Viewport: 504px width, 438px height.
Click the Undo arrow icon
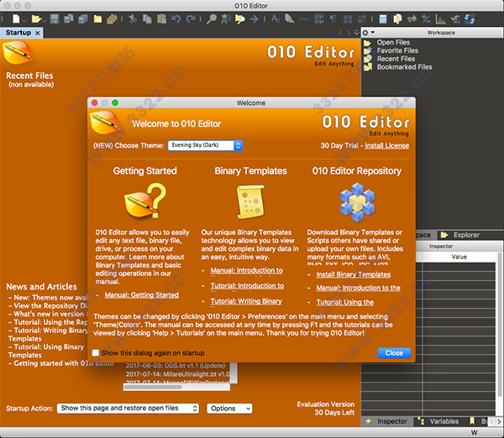[176, 19]
